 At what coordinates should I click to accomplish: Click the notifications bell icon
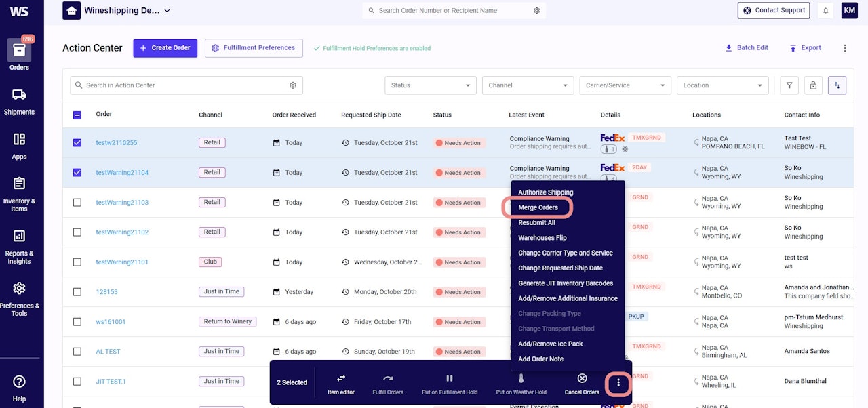tap(825, 11)
